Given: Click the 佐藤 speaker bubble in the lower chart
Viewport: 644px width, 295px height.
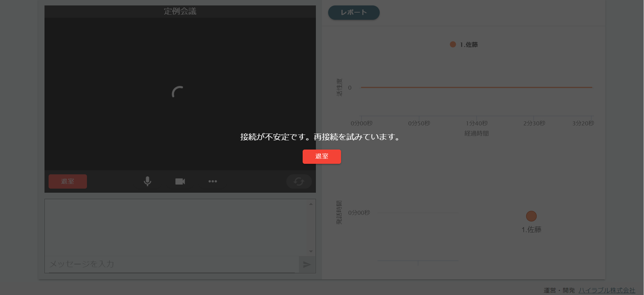Looking at the screenshot, I should click(531, 216).
